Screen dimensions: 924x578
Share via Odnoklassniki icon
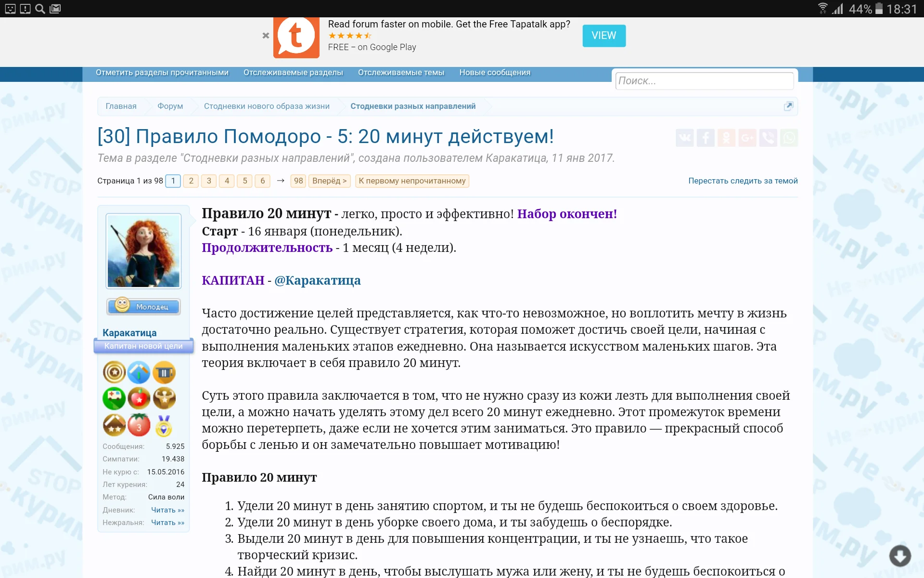pyautogui.click(x=727, y=137)
